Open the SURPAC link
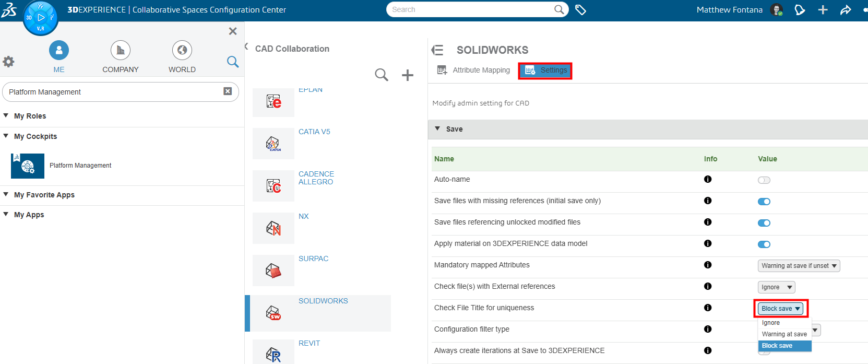Viewport: 868px width, 364px height. point(313,259)
